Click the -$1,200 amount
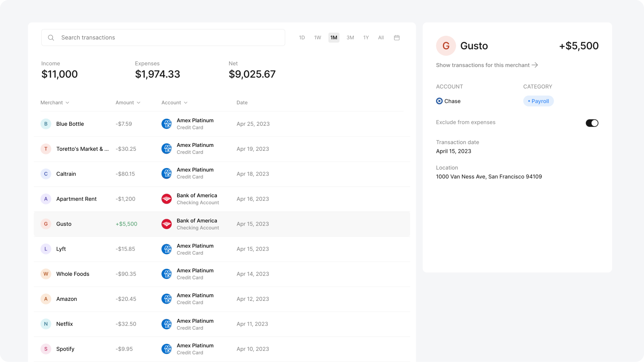644x362 pixels. tap(126, 199)
